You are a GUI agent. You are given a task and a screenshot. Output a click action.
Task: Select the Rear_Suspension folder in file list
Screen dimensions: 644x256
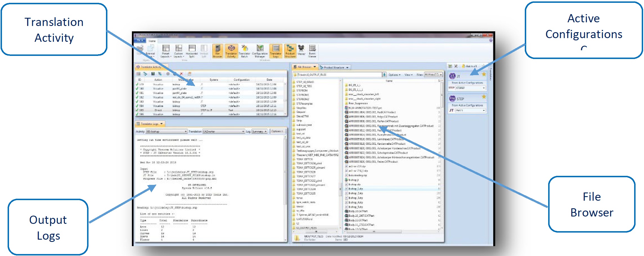pyautogui.click(x=357, y=103)
